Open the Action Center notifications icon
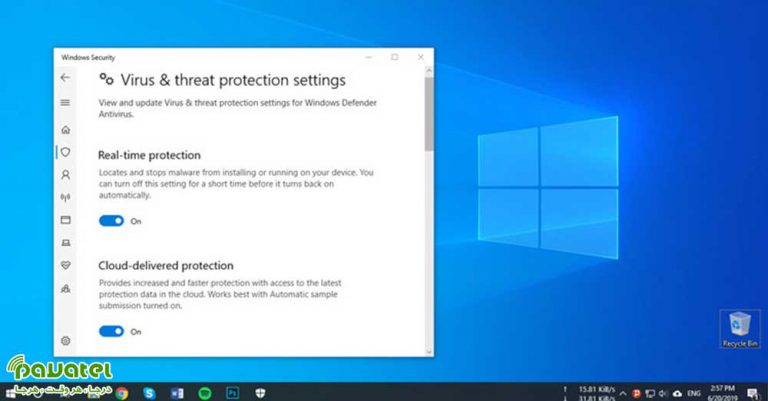768x401 pixels. click(753, 393)
